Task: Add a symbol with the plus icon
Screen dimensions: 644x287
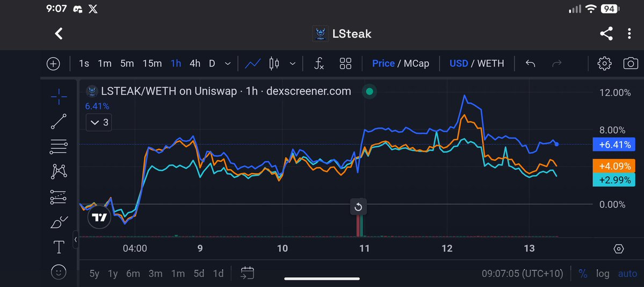Action: point(53,64)
